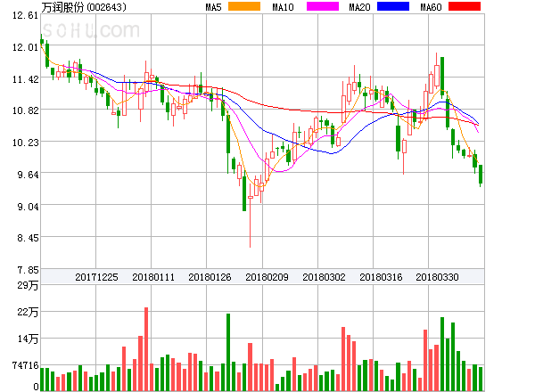Click the red MA60 legend swatch
Screen dimensions: 535x392
[x=465, y=6]
